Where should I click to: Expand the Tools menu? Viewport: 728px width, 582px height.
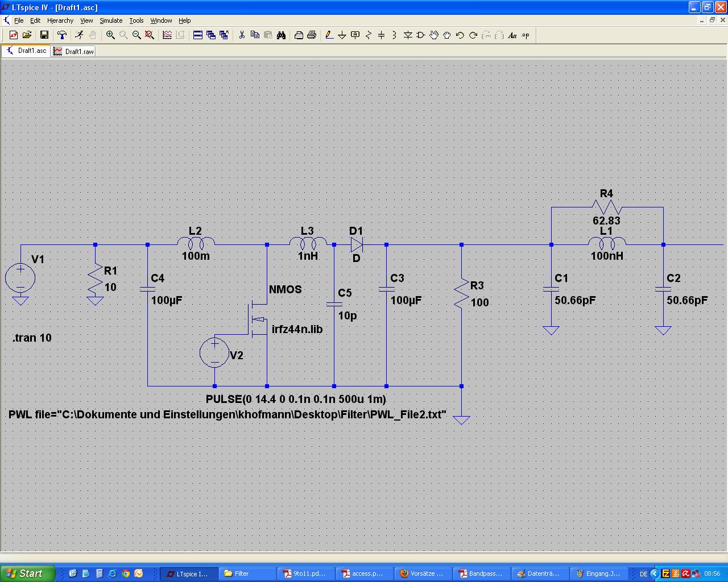tap(136, 20)
